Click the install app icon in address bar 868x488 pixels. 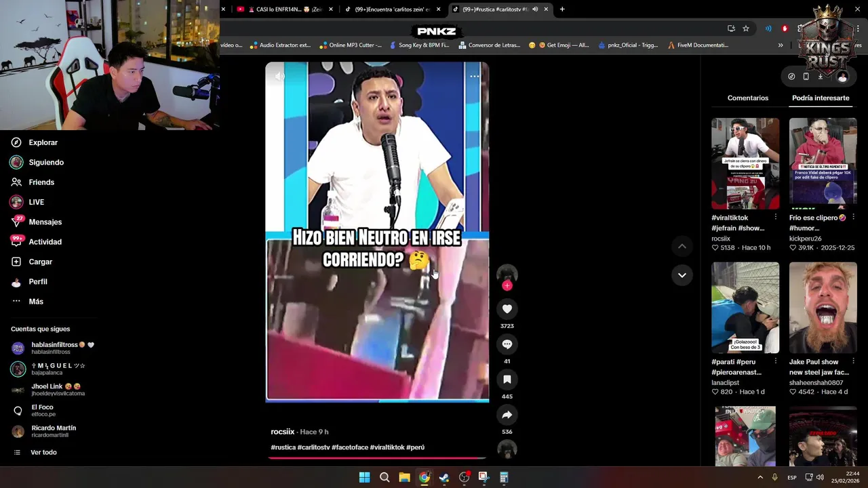coord(731,28)
